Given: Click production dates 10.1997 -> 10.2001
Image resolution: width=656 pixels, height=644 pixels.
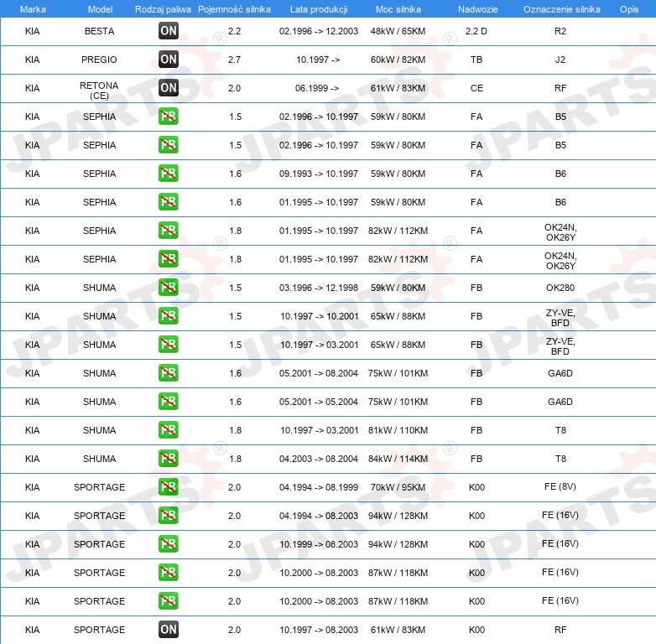Looking at the screenshot, I should (x=320, y=316).
